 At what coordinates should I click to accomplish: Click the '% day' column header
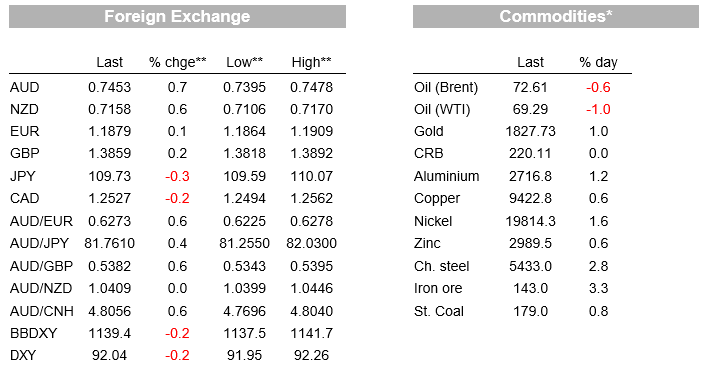[x=598, y=62]
